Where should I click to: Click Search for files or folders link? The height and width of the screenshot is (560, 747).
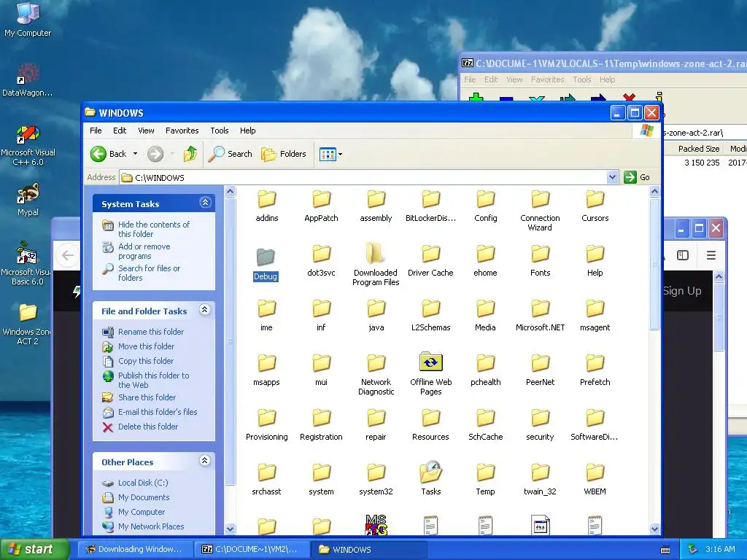[149, 273]
